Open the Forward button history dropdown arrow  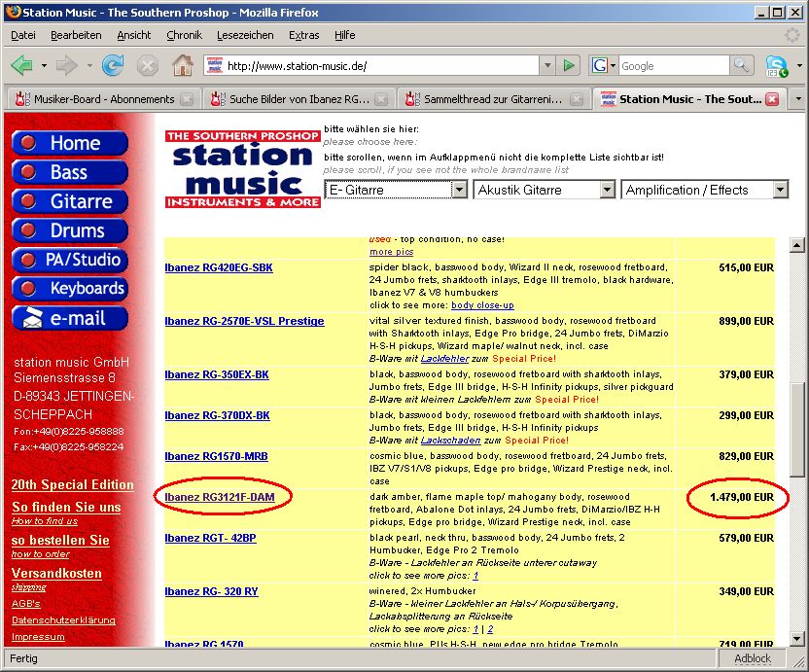coord(89,65)
